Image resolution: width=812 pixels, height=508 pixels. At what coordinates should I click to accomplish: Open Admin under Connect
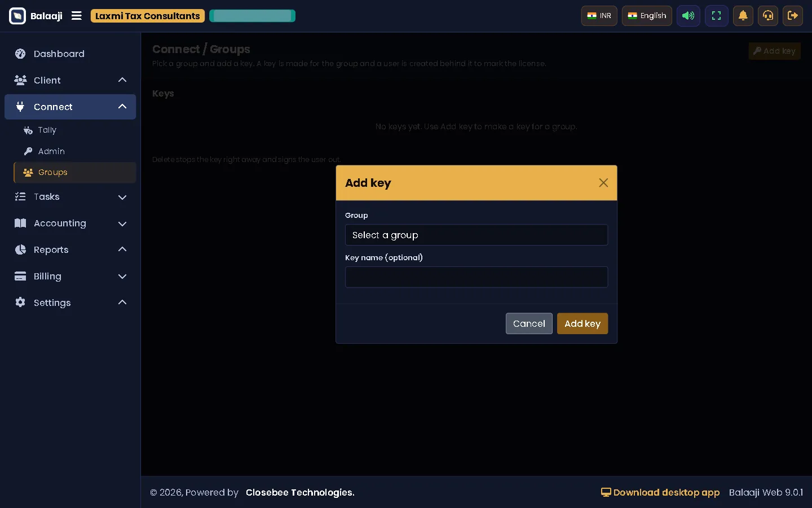click(x=75, y=151)
